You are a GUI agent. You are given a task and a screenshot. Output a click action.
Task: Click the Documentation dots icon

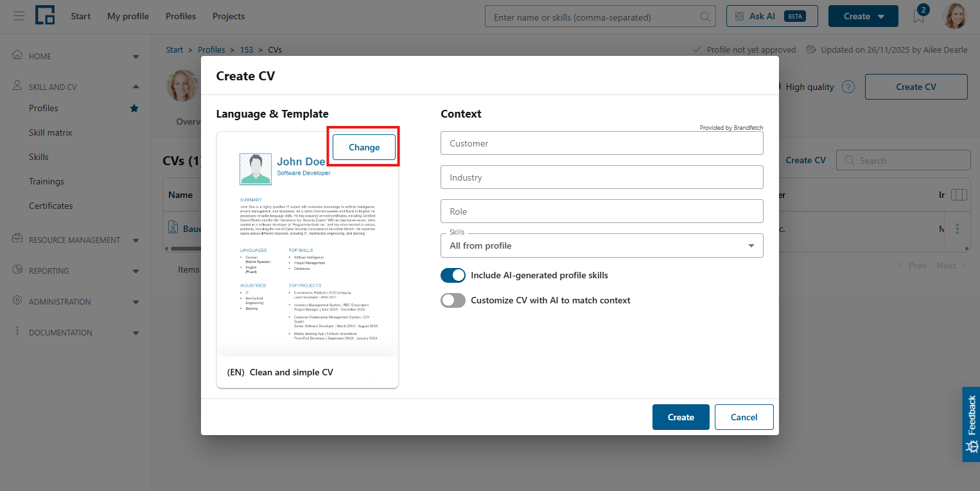click(17, 332)
